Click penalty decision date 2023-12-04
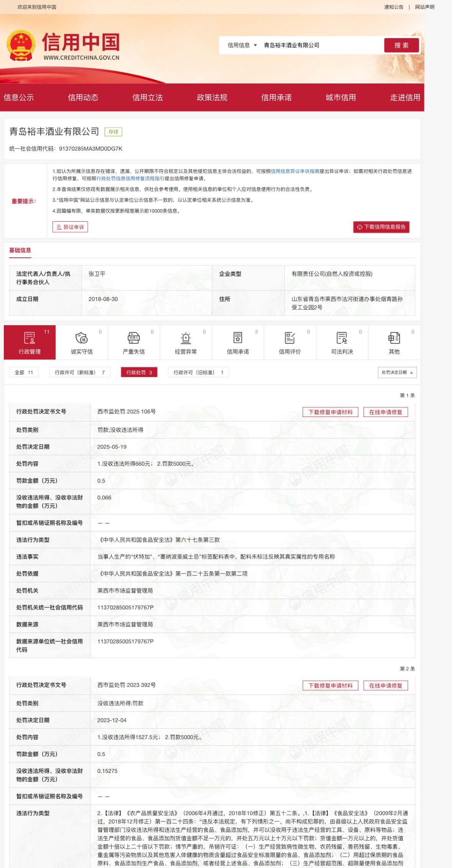This screenshot has height=868, width=452. tap(112, 720)
